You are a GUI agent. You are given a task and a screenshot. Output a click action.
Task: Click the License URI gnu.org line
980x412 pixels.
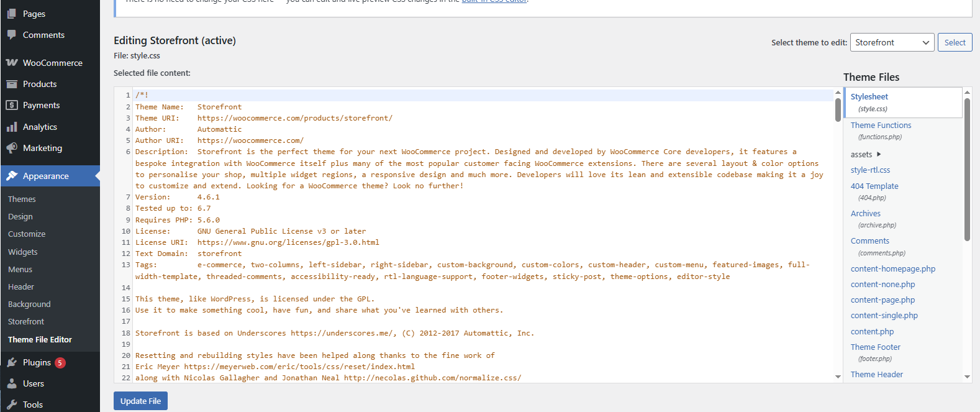point(257,242)
